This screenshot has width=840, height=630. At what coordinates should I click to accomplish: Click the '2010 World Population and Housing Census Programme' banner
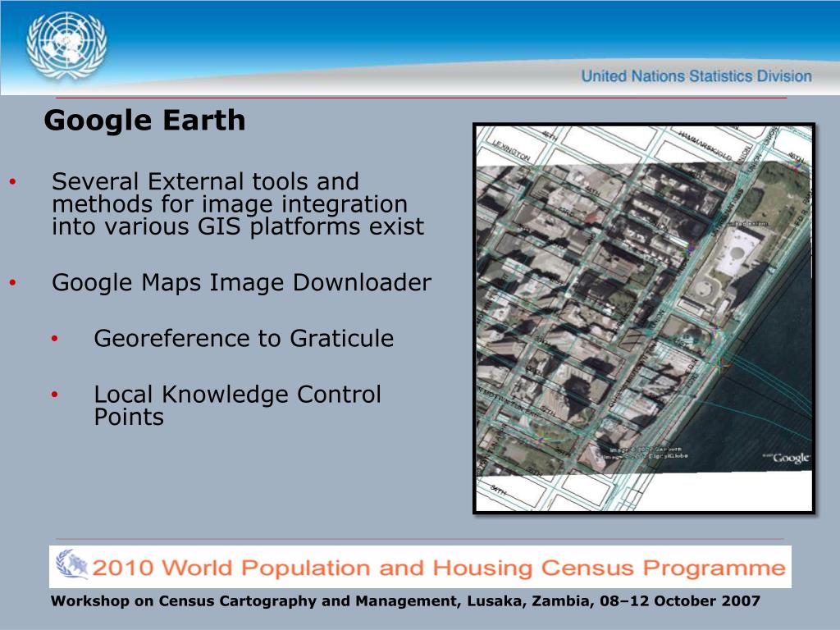(420, 567)
